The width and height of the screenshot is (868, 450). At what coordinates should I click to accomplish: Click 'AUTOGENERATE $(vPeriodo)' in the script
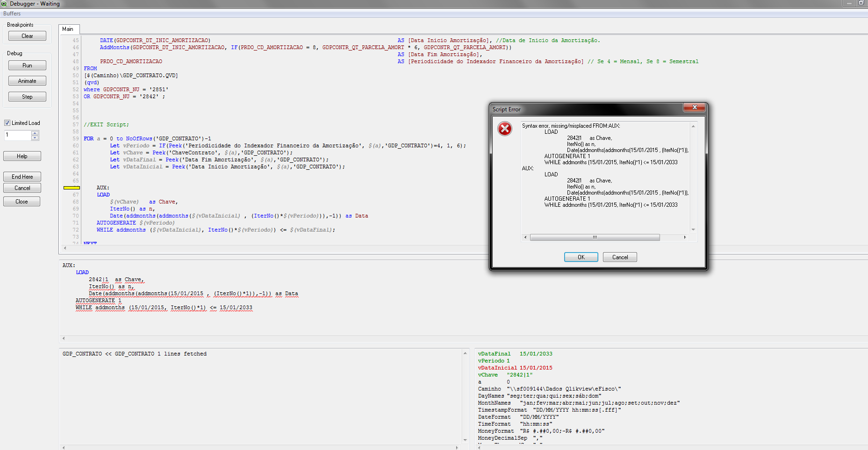[x=136, y=223]
